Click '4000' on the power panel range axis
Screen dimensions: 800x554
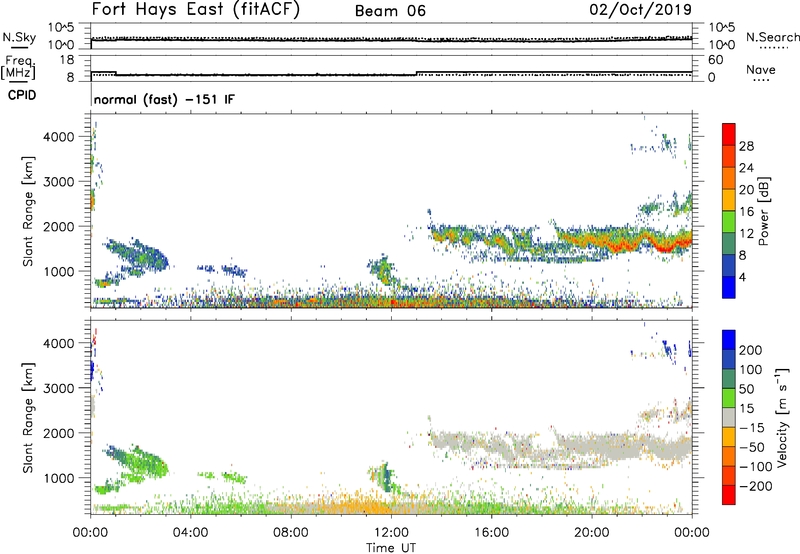[x=58, y=137]
